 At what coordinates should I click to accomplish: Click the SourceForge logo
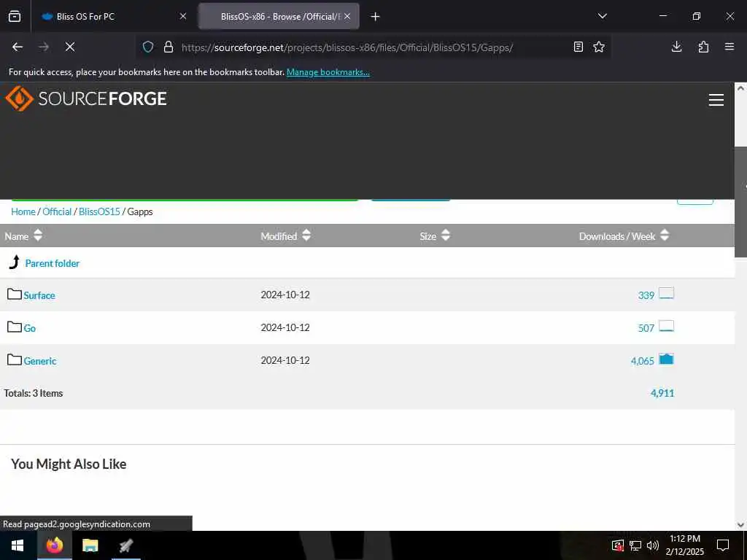86,98
